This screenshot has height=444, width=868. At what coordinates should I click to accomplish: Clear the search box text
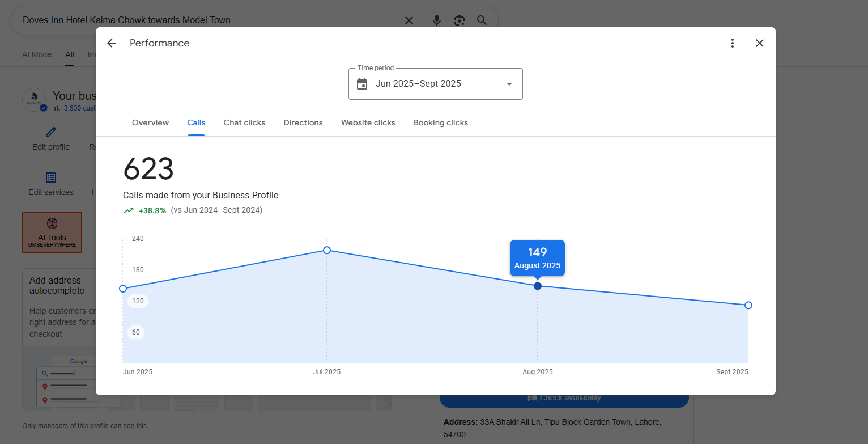coord(409,20)
